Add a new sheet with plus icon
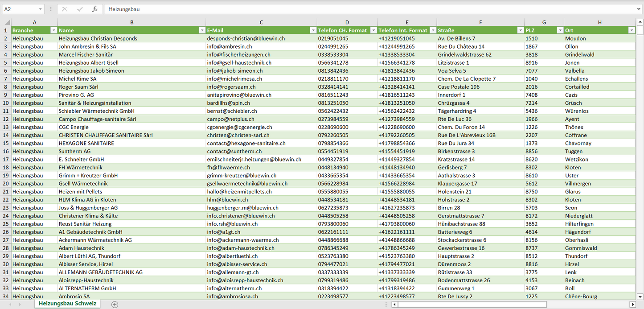The width and height of the screenshot is (644, 309). (x=115, y=305)
